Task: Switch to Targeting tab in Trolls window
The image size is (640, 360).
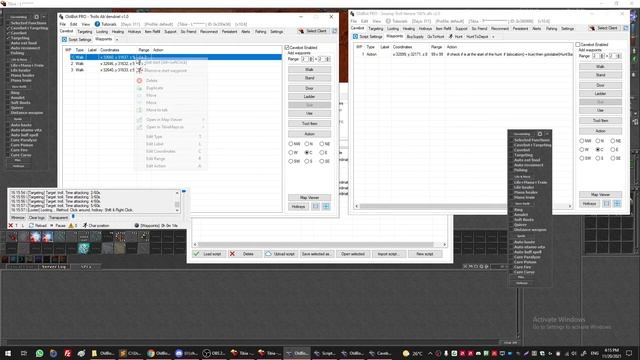Action: point(84,31)
